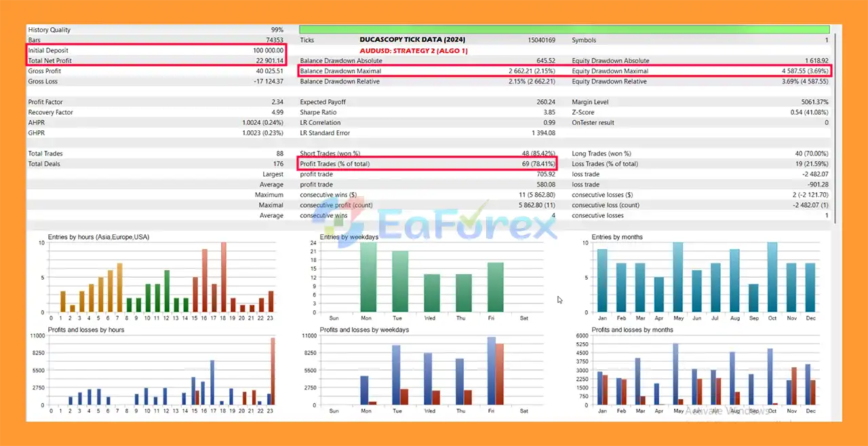Screen dimensions: 868x446
Task: Click the Expected Payoff value 260.24
Action: click(546, 103)
